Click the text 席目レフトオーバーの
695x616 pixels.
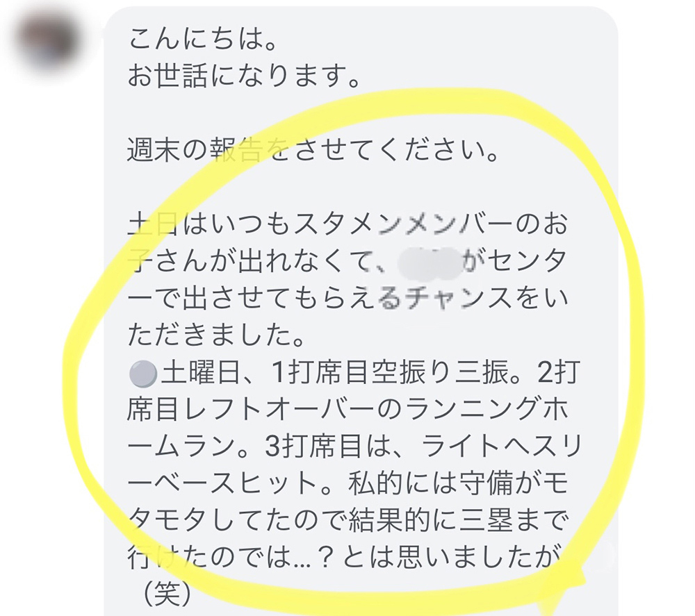pos(263,409)
